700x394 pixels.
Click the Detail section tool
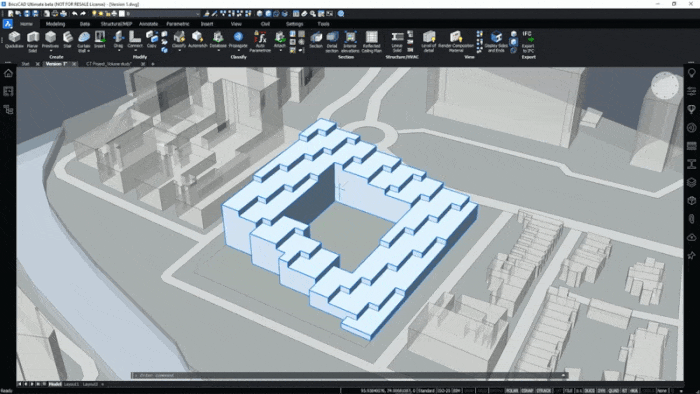coord(332,41)
